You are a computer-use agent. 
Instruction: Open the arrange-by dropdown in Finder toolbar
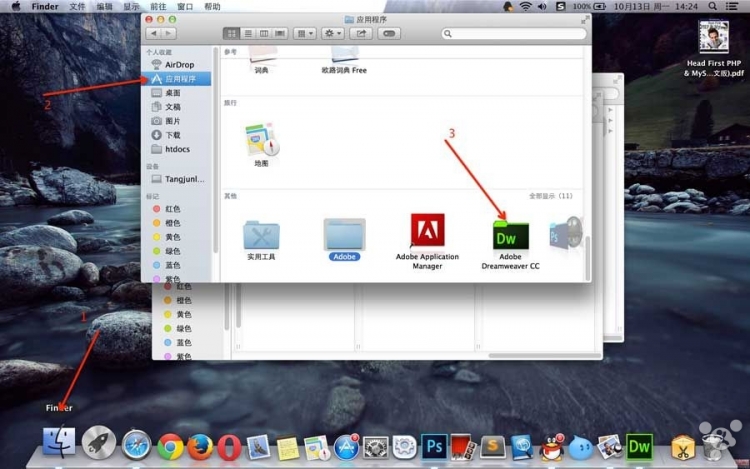305,34
